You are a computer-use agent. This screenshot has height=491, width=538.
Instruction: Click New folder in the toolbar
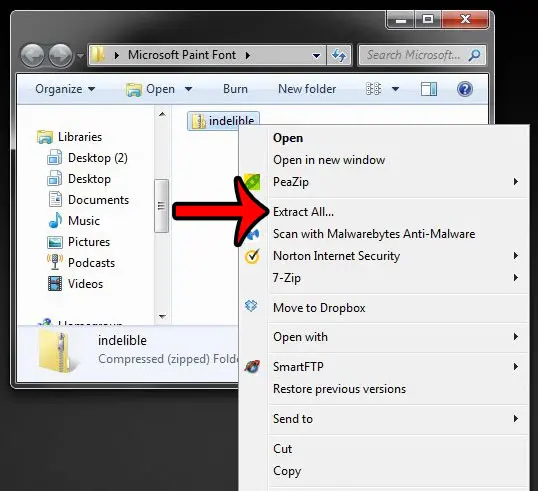tap(307, 89)
